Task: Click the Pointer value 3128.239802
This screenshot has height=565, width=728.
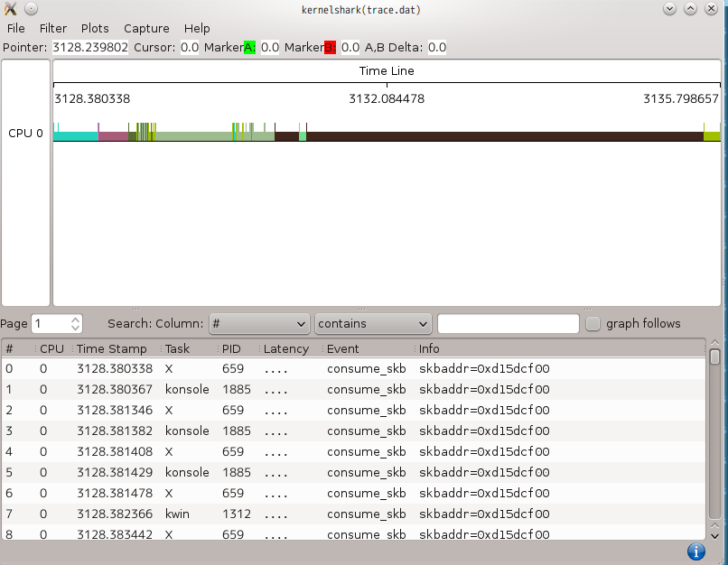Action: pyautogui.click(x=90, y=47)
